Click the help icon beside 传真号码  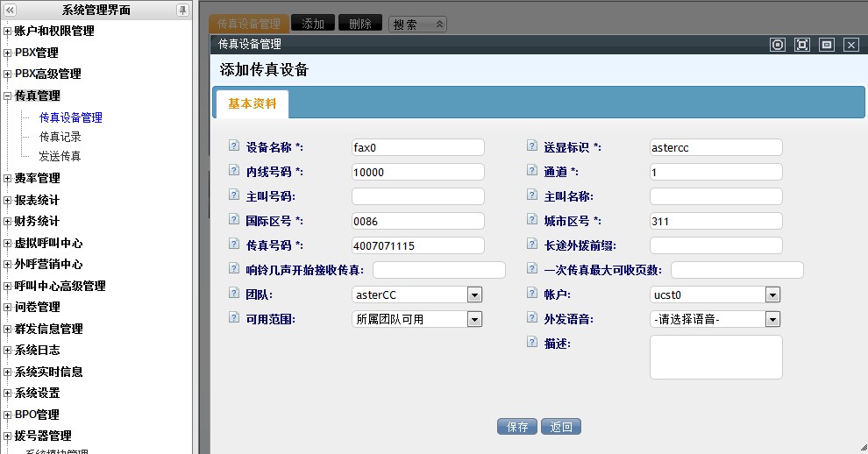(233, 245)
